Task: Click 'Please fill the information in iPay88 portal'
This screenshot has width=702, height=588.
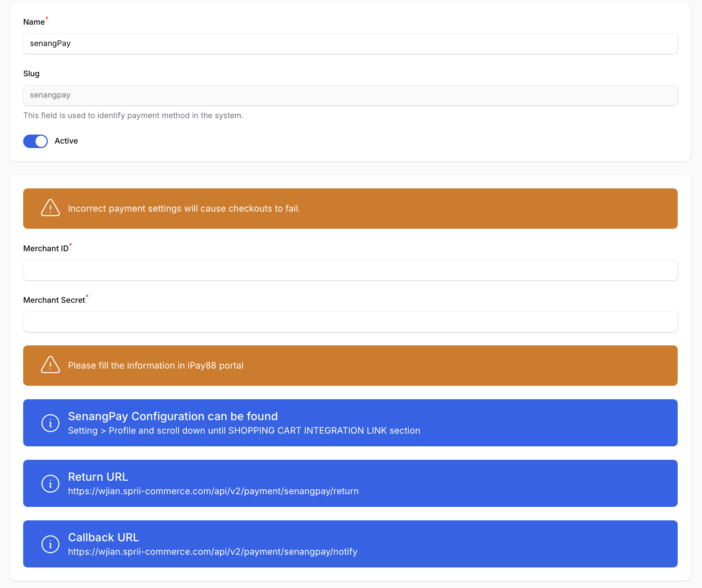Action: pyautogui.click(x=156, y=366)
